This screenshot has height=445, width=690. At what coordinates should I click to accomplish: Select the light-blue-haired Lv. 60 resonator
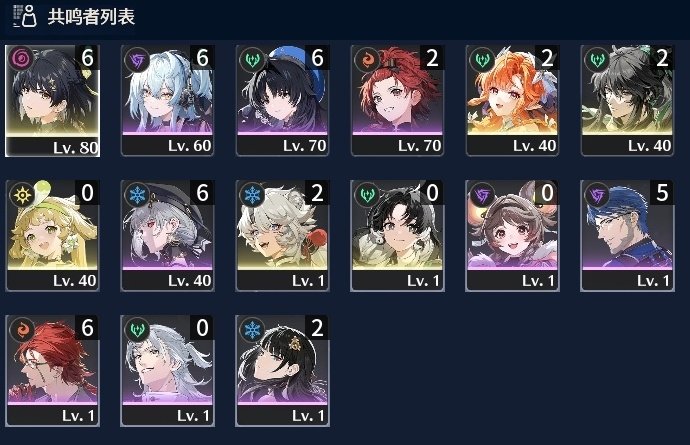pos(167,100)
